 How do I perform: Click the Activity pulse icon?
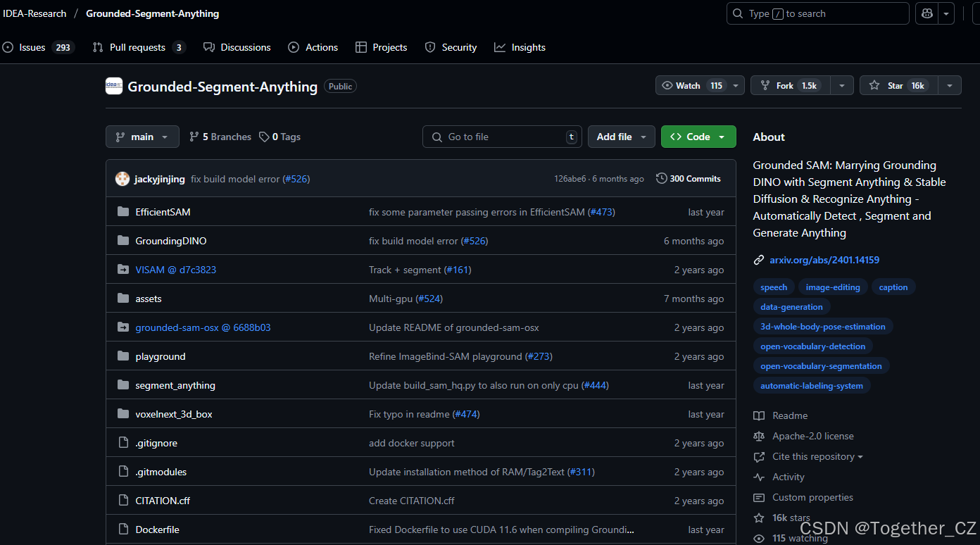[x=759, y=477]
